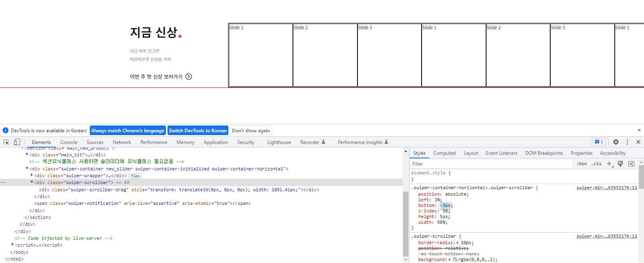Click the Recorder flask icon
This screenshot has height=263, width=644.
pos(323,142)
